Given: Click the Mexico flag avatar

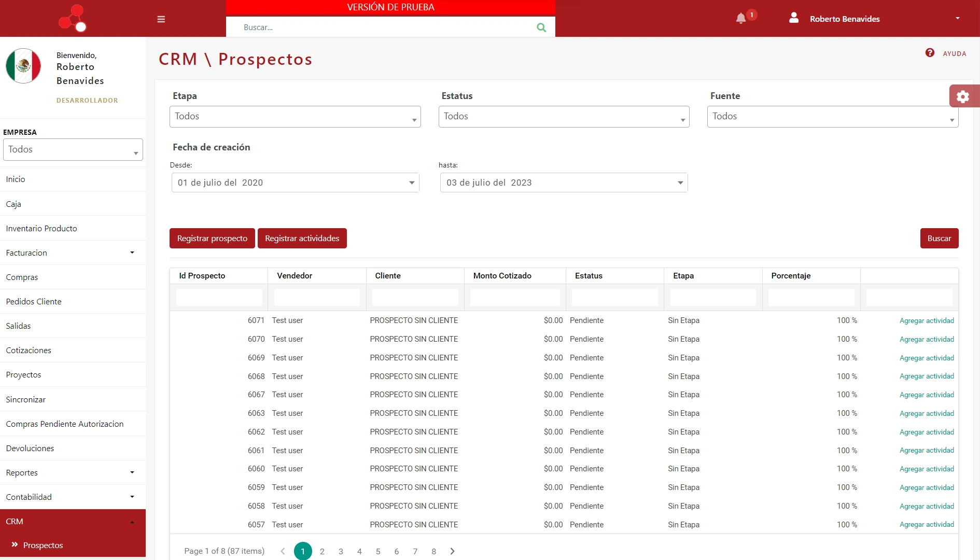Looking at the screenshot, I should [23, 66].
